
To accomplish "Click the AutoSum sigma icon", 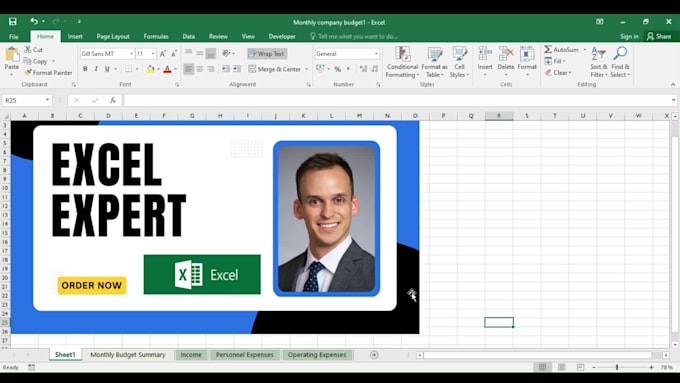I will [x=548, y=49].
